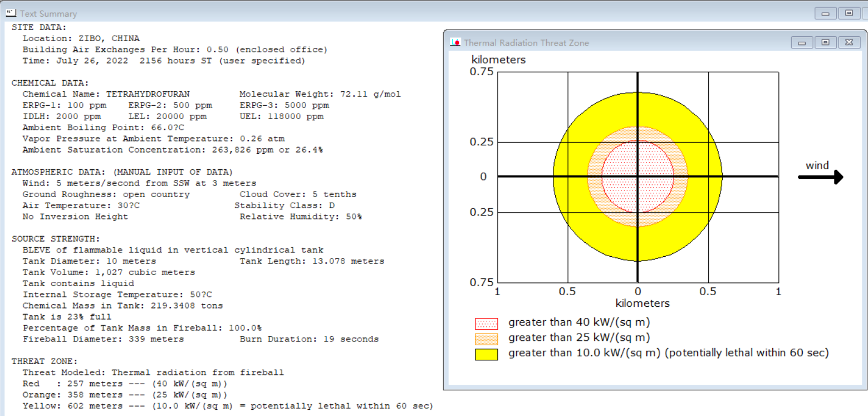Image resolution: width=868 pixels, height=416 pixels.
Task: Click the Thermal Radiation Threat Zone window icon
Action: (455, 43)
